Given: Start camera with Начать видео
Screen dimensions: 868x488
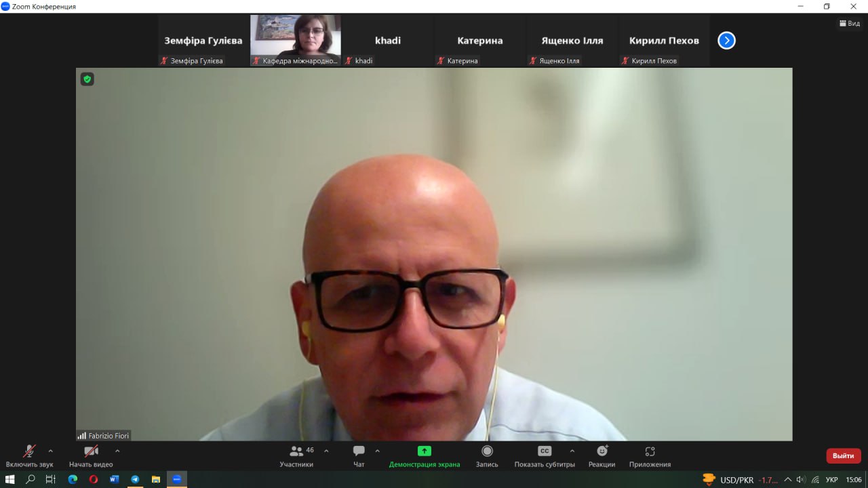Looking at the screenshot, I should [91, 456].
